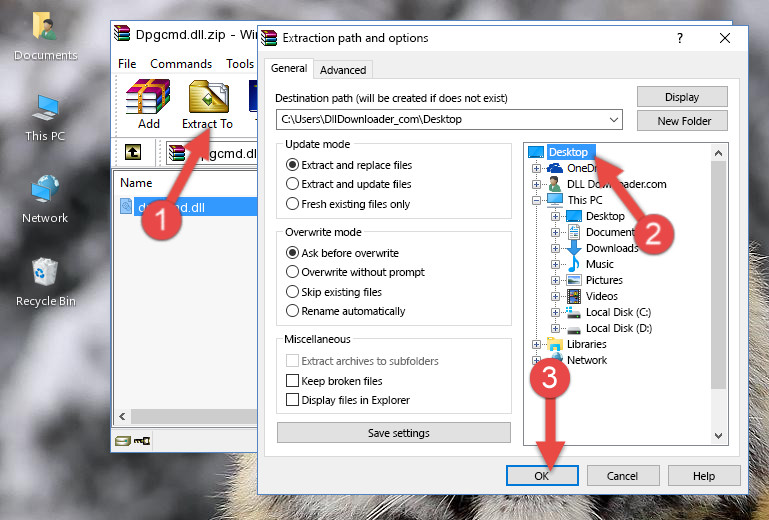Click the Local Disk (D:) drive icon
The height and width of the screenshot is (520, 769).
[573, 329]
